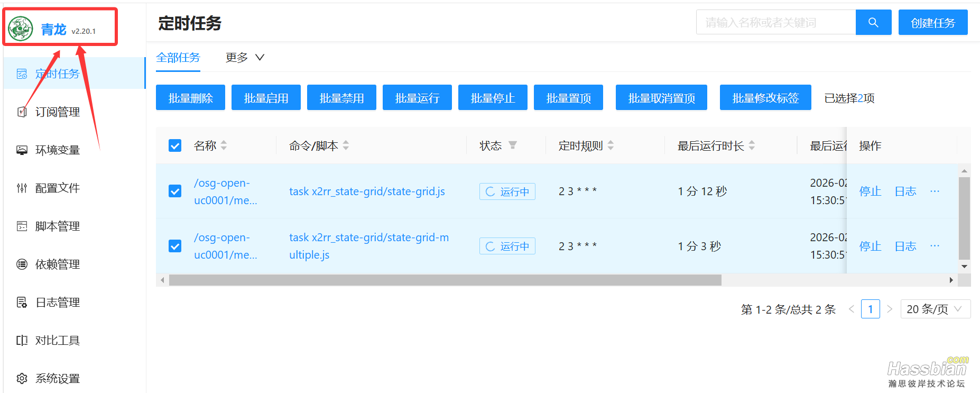
Task: Stop the state-grid-multiple.js task via 停止
Action: (x=870, y=246)
